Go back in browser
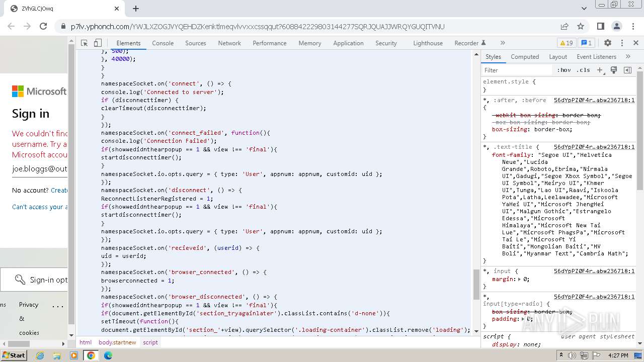644x362 pixels. [12, 26]
